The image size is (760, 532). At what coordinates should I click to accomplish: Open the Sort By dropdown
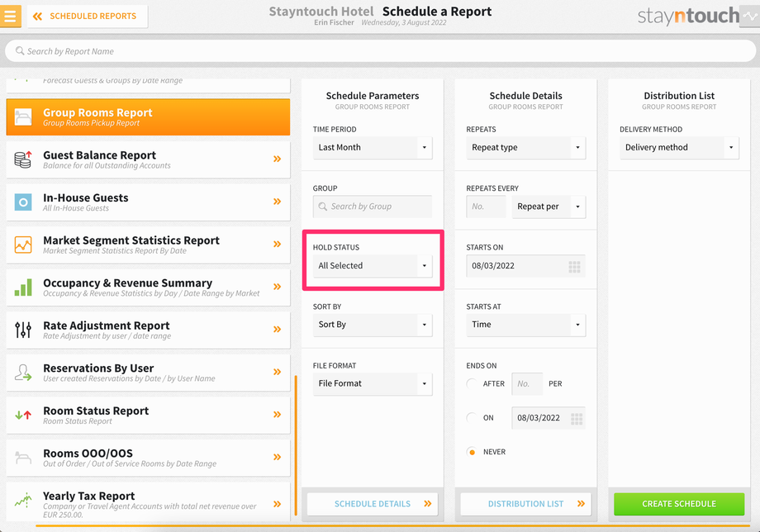pyautogui.click(x=373, y=325)
